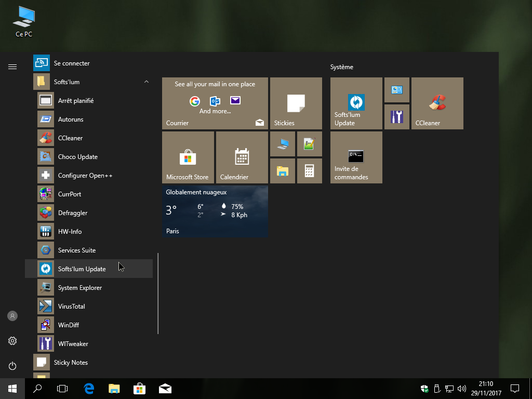Viewport: 532px width, 399px height.
Task: Open Microsoft Store from taskbar
Action: tap(139, 389)
